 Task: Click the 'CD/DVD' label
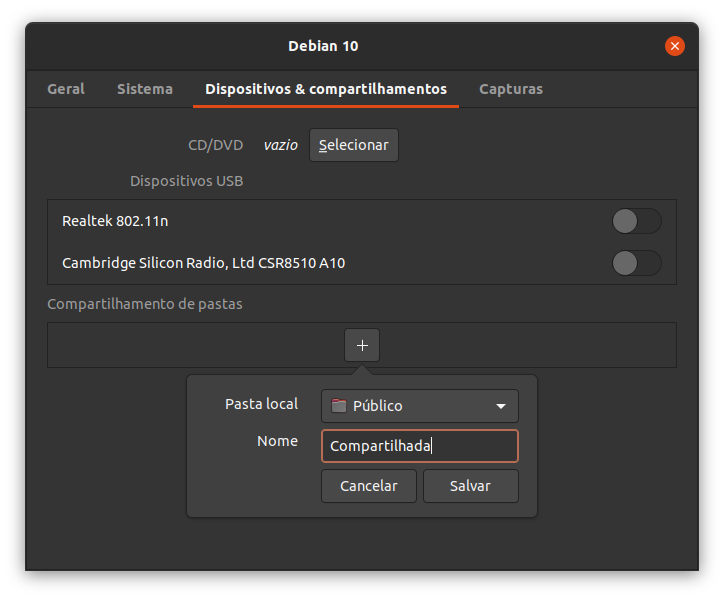click(x=216, y=145)
